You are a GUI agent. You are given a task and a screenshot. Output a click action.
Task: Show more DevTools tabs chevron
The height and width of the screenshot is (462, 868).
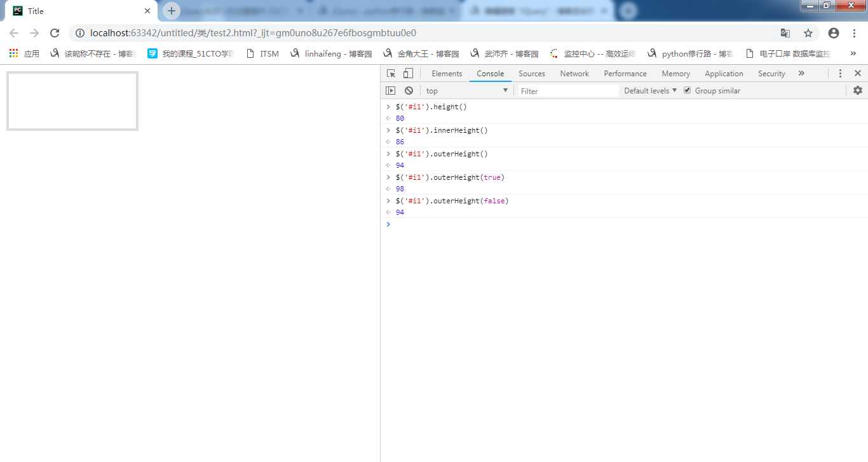801,73
